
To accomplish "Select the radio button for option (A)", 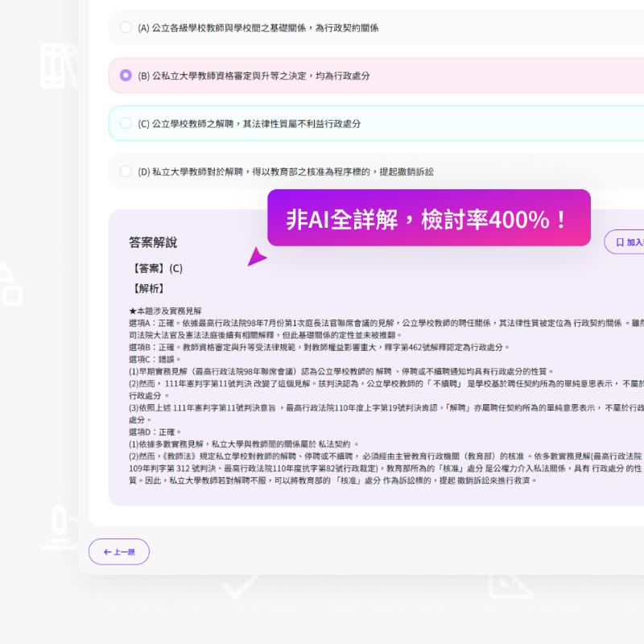I will click(126, 27).
